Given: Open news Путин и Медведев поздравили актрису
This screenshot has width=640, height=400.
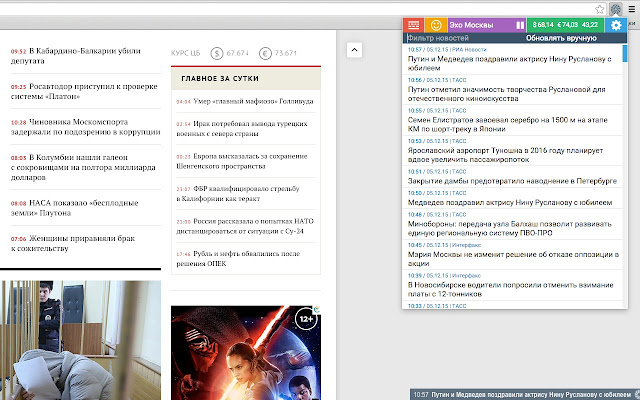Looking at the screenshot, I should 509,63.
